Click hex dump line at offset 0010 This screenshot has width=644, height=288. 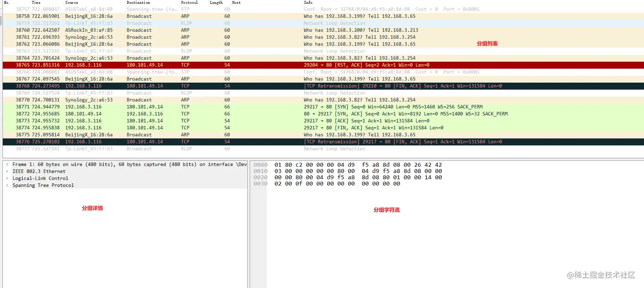348,171
